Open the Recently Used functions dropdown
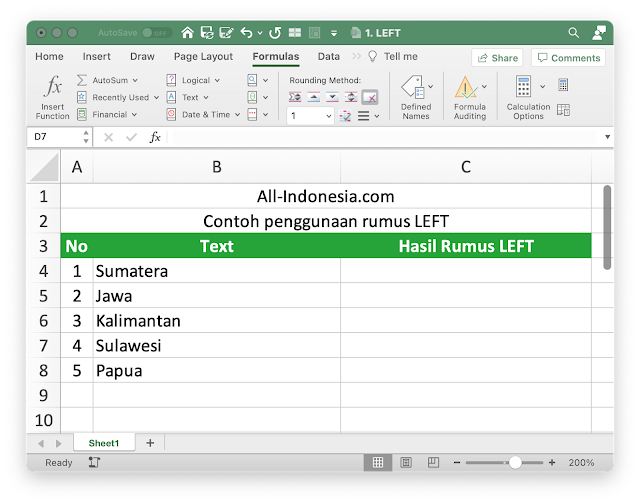The height and width of the screenshot is (504, 640). pos(157,97)
